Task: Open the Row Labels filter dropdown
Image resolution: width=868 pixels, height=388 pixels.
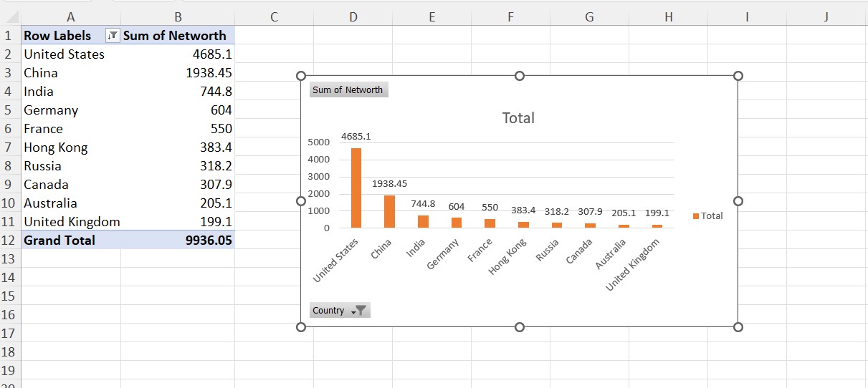Action: (x=113, y=36)
